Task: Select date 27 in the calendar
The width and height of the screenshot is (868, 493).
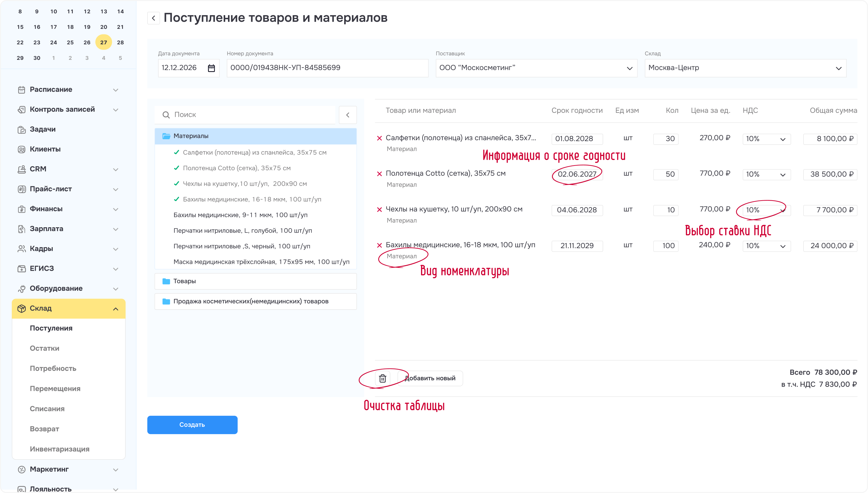Action: tap(103, 43)
